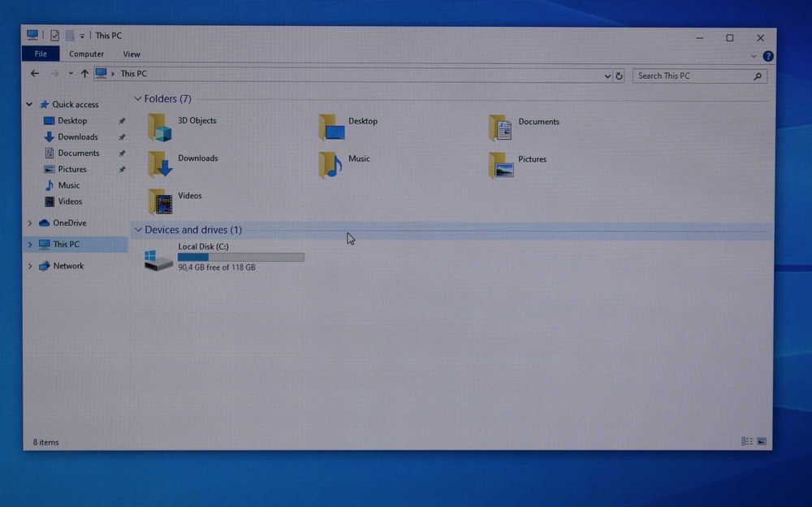Click the search magnifier icon
Screen dimensions: 812x507
click(758, 76)
